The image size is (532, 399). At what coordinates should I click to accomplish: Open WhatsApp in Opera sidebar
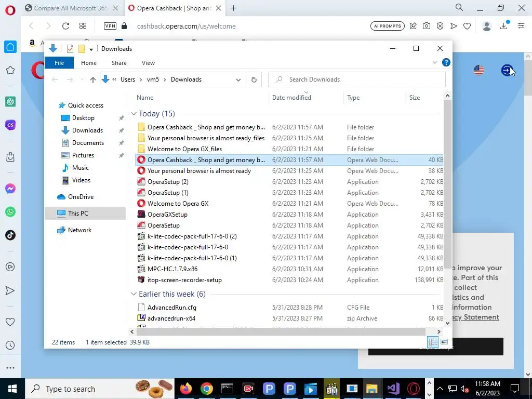(10, 212)
